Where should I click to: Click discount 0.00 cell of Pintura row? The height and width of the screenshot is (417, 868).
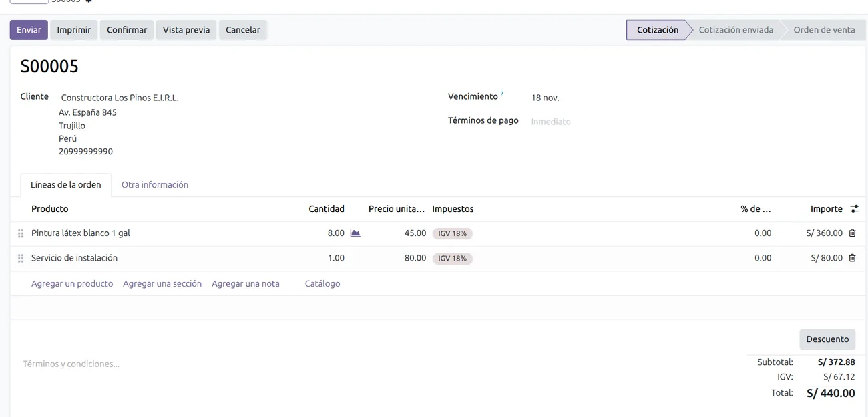point(763,233)
